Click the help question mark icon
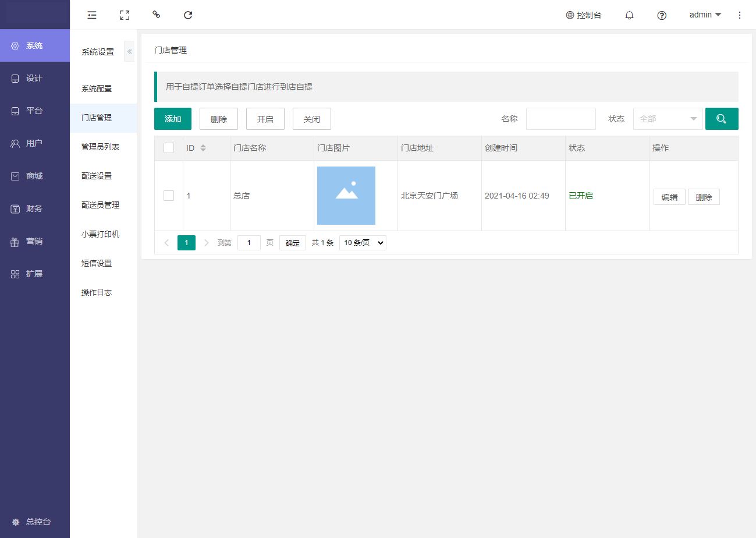The width and height of the screenshot is (756, 538). (662, 15)
